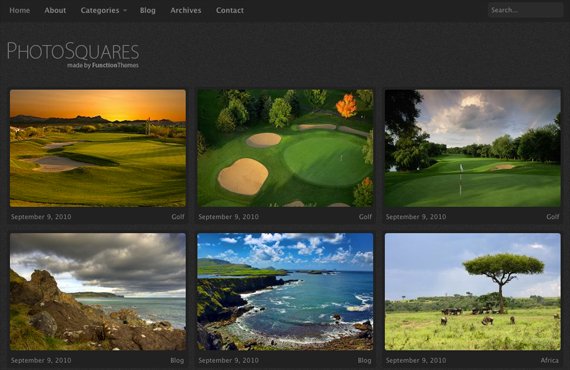Visit the Archives page
Screen dimensions: 570x370
(186, 10)
